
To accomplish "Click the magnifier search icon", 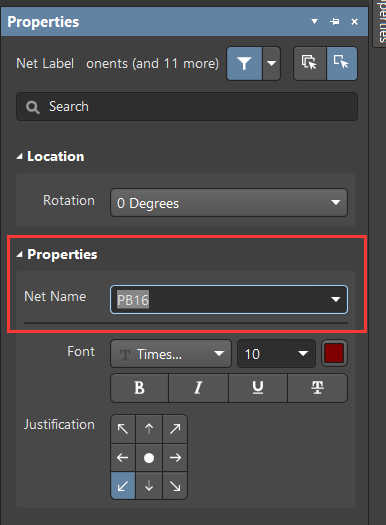I will [33, 107].
